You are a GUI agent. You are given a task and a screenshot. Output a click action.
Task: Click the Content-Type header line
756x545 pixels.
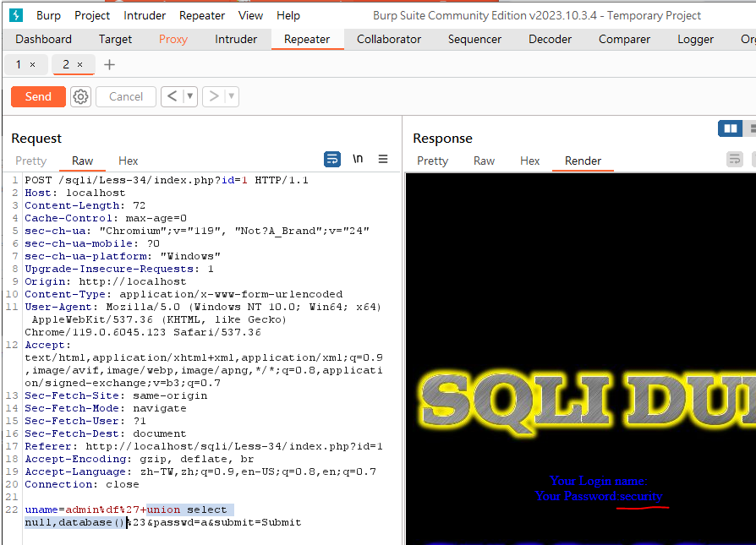pos(184,294)
